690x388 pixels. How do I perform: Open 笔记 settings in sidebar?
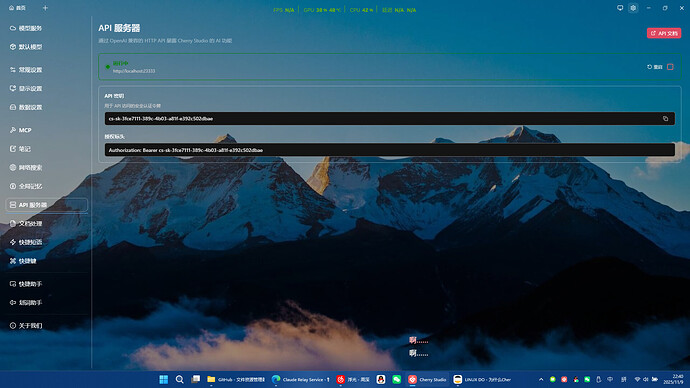pos(21,149)
